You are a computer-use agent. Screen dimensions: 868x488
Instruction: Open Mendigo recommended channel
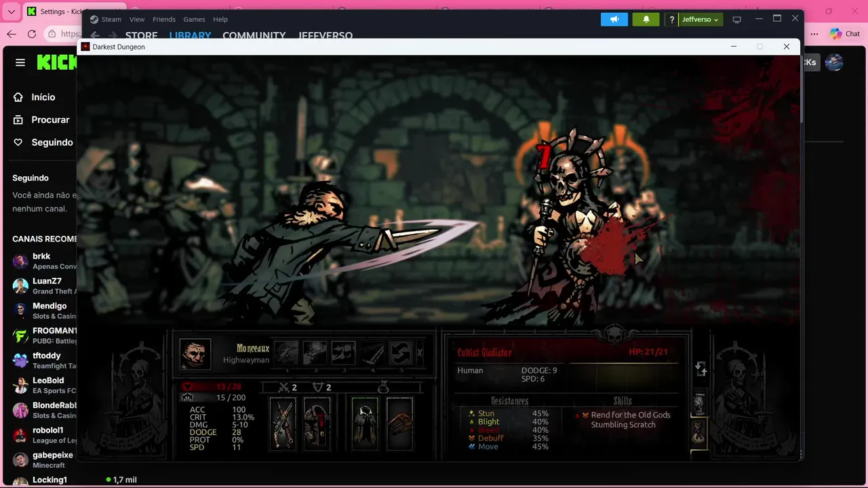click(x=44, y=310)
